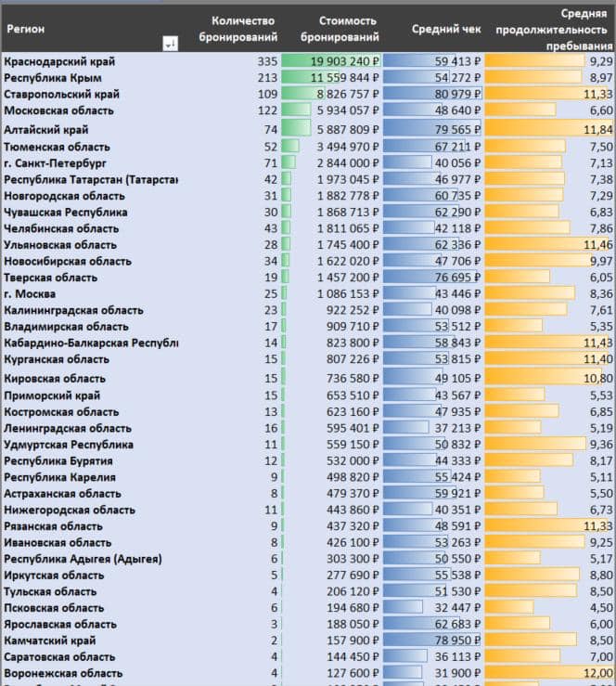The image size is (616, 686).
Task: Click the Рязанская область cell
Action: [x=53, y=526]
